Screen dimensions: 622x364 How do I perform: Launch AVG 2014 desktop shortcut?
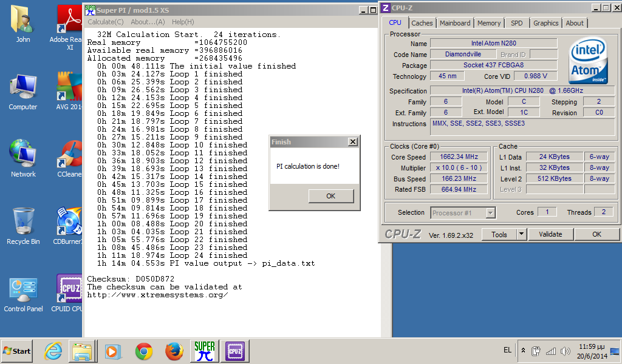(69, 91)
